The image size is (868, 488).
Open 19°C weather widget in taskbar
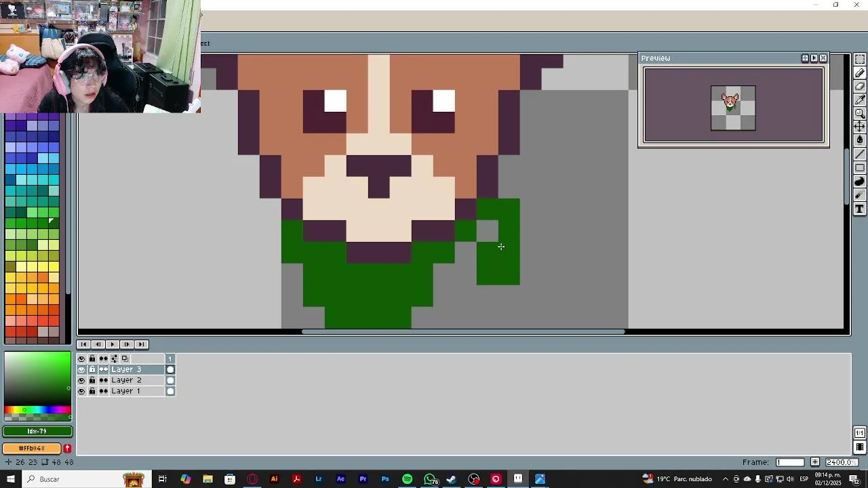[677, 479]
